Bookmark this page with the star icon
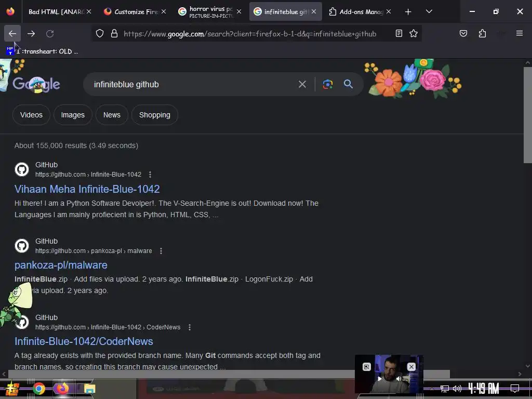The image size is (532, 399). click(413, 33)
